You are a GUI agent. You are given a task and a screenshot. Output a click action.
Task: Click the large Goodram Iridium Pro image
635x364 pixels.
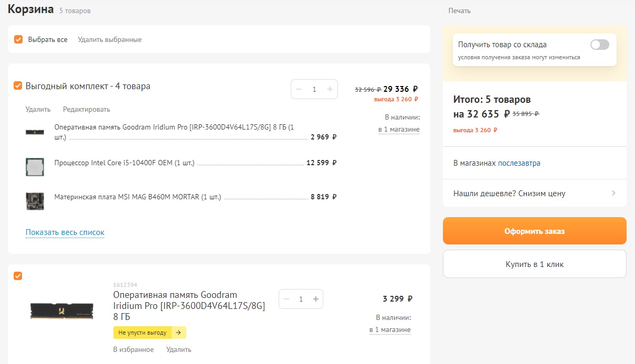click(x=62, y=311)
